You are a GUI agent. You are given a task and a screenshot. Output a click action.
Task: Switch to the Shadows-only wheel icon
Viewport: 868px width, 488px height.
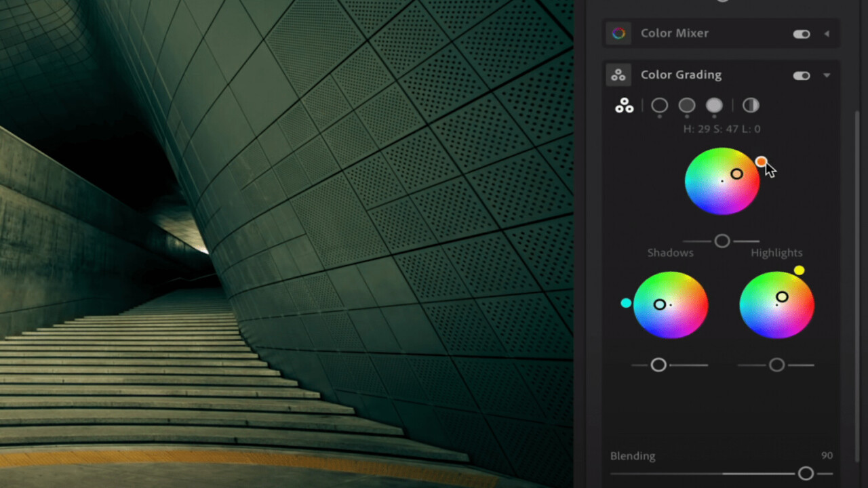[659, 106]
